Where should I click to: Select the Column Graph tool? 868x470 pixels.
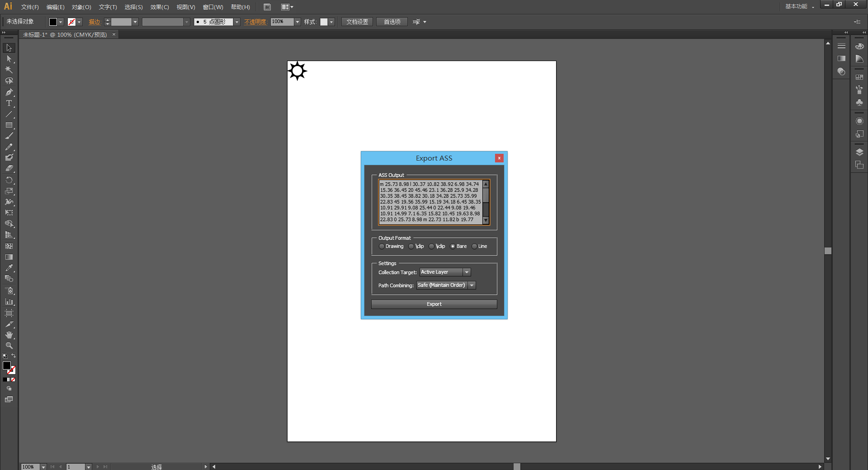pos(9,301)
